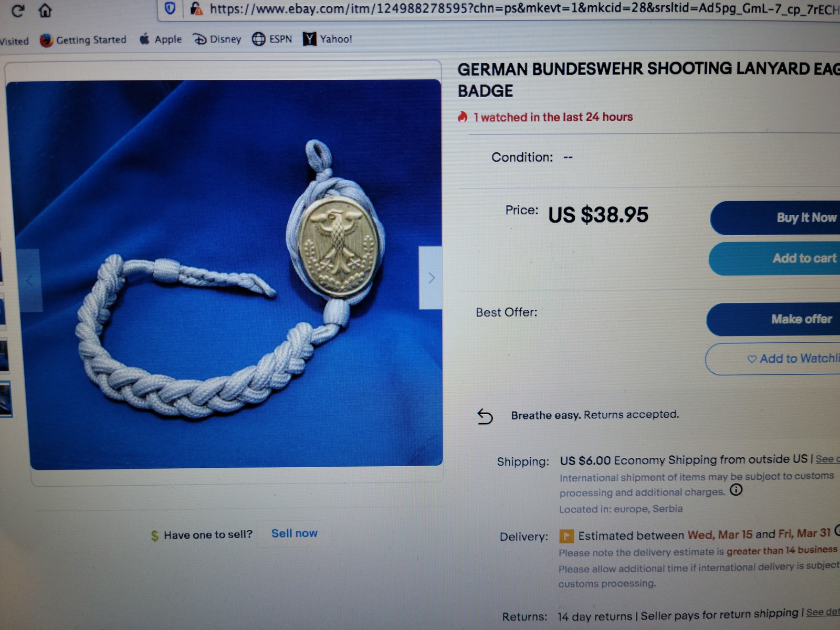Image resolution: width=840 pixels, height=630 pixels.
Task: Click the Sell now link
Action: point(295,533)
